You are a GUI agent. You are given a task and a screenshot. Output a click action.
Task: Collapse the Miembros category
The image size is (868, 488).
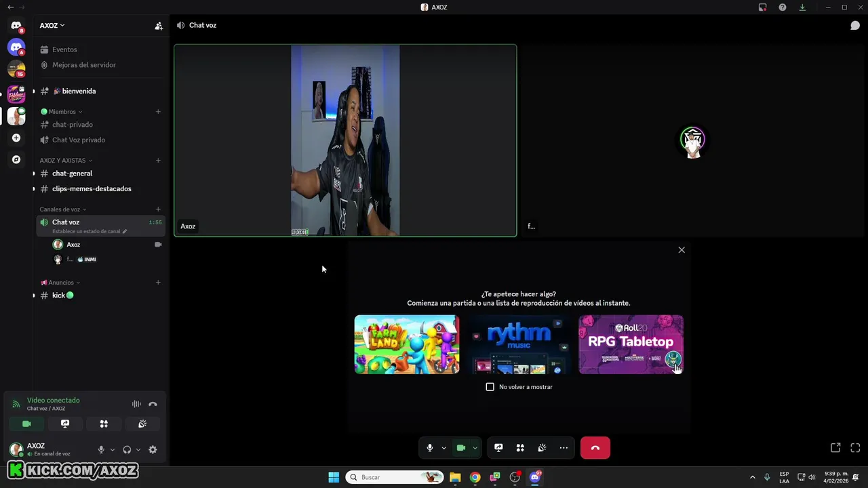click(x=62, y=112)
